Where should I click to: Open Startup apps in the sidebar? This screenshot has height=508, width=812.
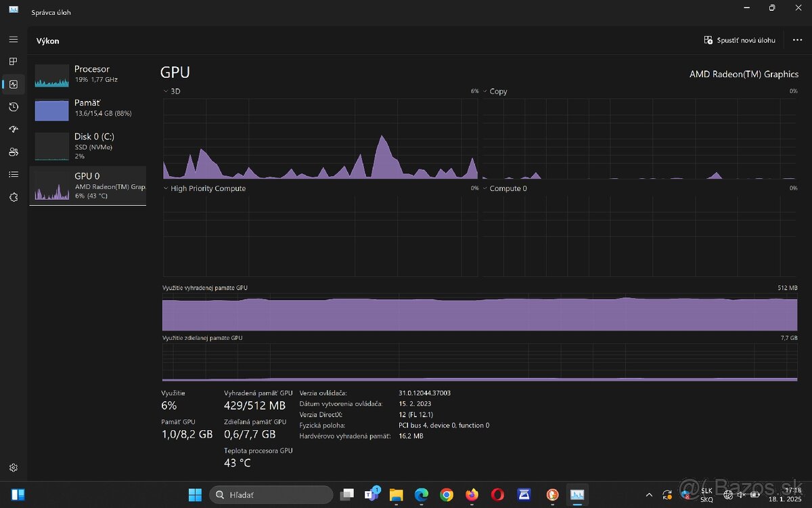[x=14, y=129]
